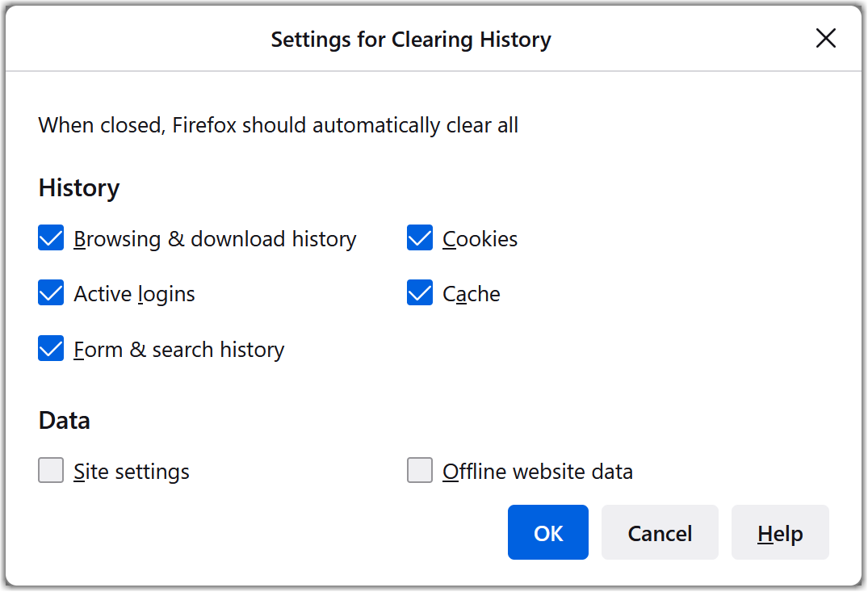Click the Cancel button
Image resolution: width=868 pixels, height=592 pixels.
click(659, 532)
